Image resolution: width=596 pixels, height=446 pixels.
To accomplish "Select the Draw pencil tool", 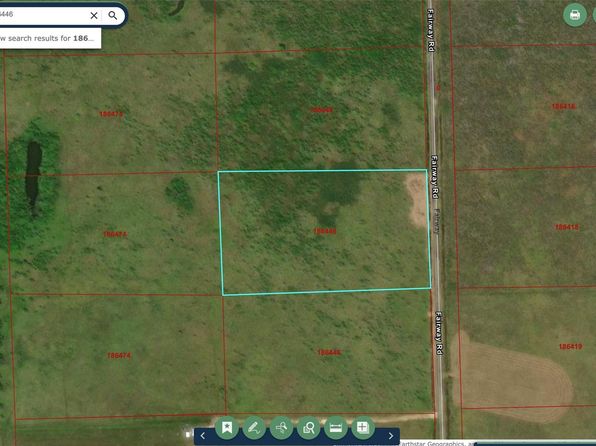I will coord(254,427).
